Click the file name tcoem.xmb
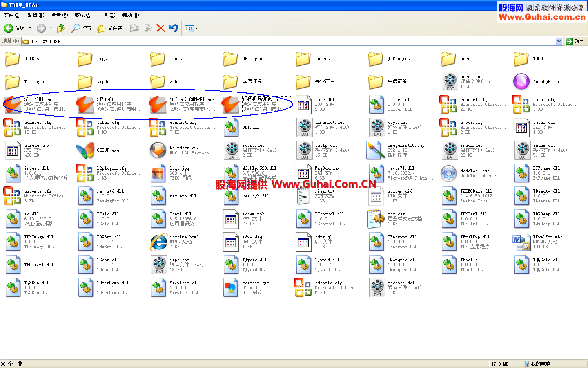The height and width of the screenshot is (368, 588). pos(253,214)
